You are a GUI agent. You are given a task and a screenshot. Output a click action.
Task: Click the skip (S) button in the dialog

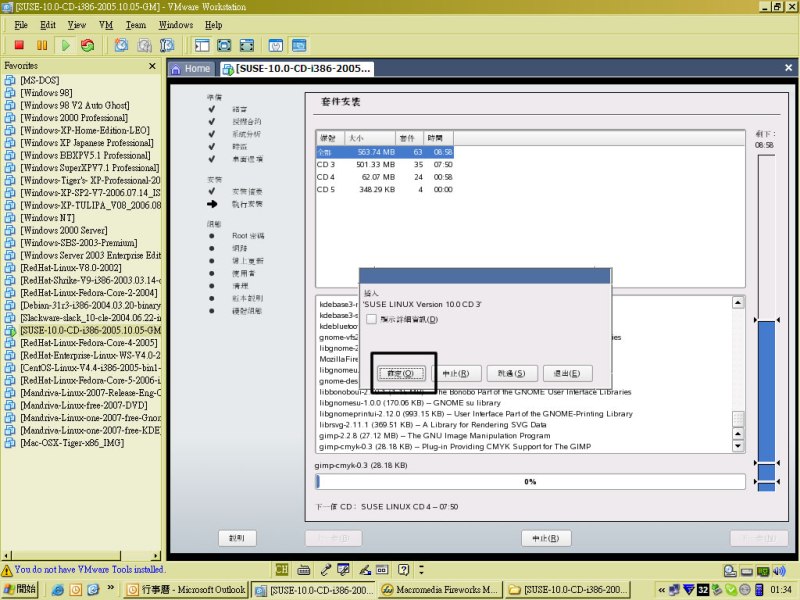tap(511, 373)
